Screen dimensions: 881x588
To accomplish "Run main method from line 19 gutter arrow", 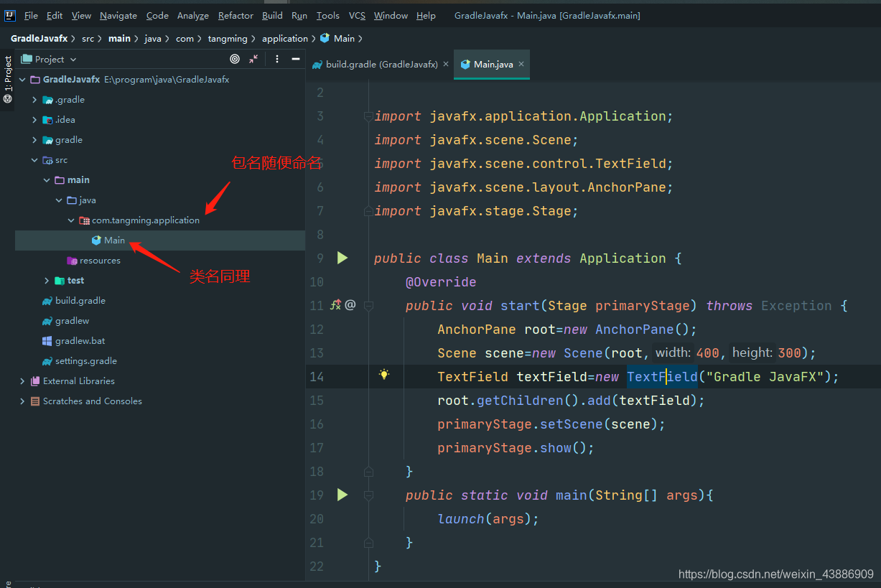I will click(342, 495).
